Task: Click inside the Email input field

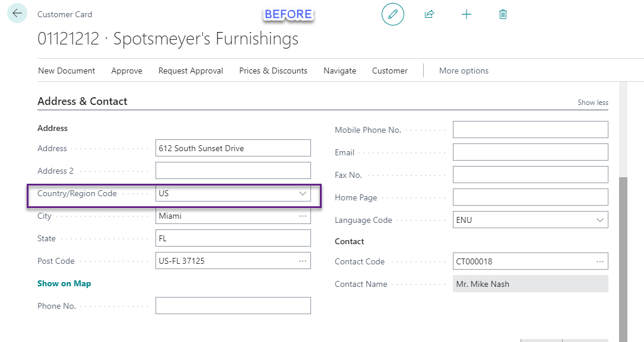Action: [x=530, y=152]
